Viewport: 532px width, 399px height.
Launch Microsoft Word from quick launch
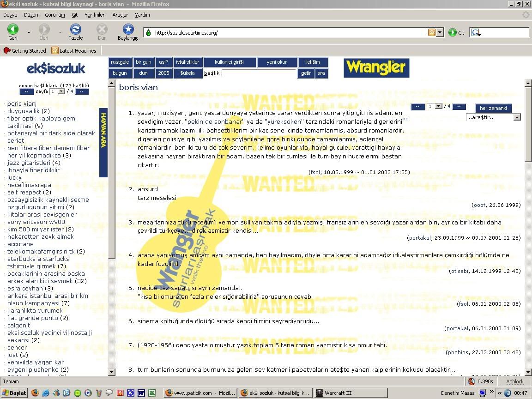pos(141,393)
